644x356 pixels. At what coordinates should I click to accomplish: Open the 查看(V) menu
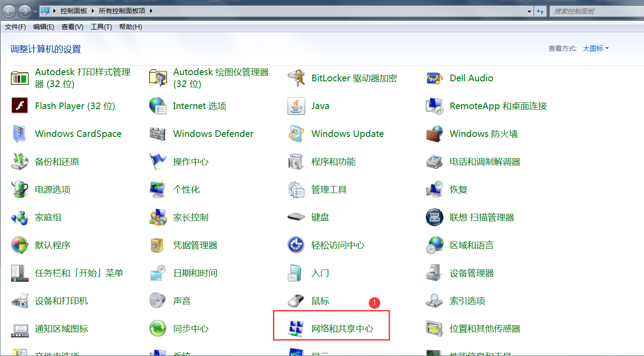pyautogui.click(x=72, y=27)
